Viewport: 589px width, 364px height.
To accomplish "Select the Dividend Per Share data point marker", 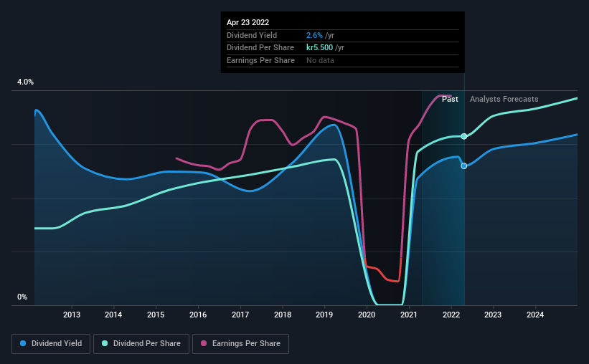I will point(464,136).
